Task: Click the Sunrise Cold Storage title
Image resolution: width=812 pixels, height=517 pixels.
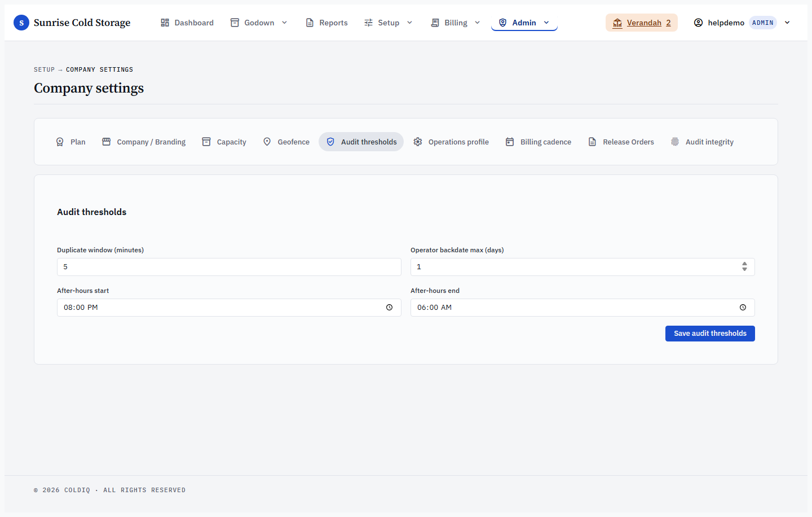Action: coord(82,23)
